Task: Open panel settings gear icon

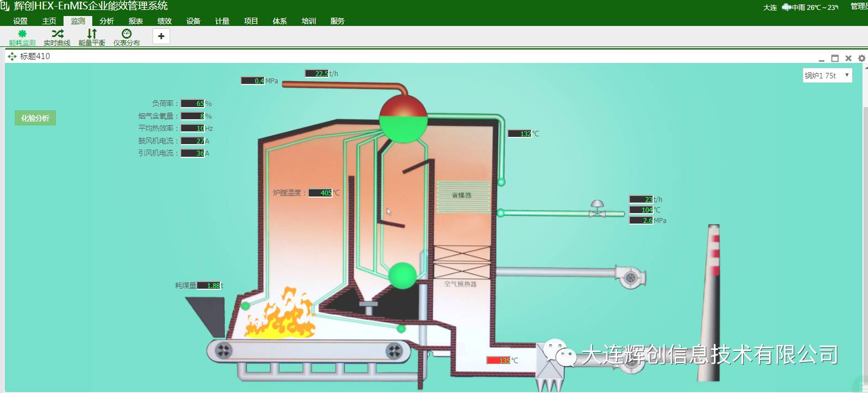Action: coord(861,58)
